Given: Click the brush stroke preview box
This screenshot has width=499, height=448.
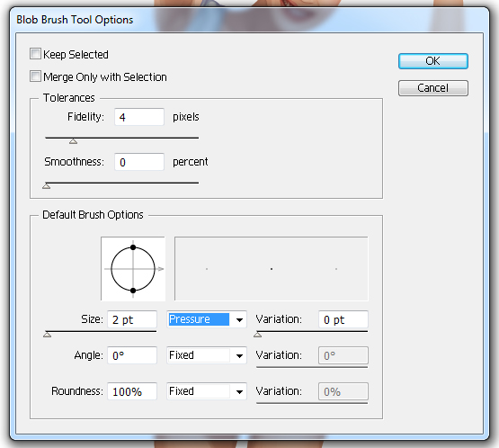Looking at the screenshot, I should (x=272, y=269).
